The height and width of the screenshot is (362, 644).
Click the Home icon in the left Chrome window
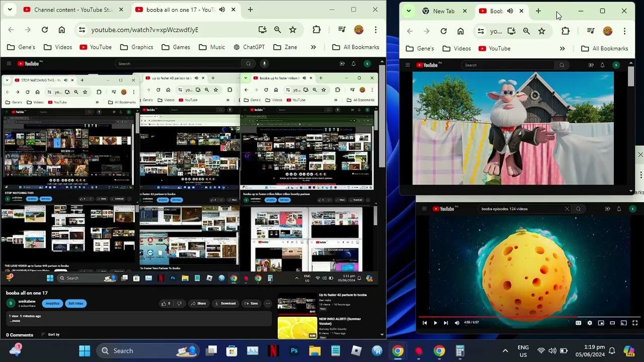(61, 30)
